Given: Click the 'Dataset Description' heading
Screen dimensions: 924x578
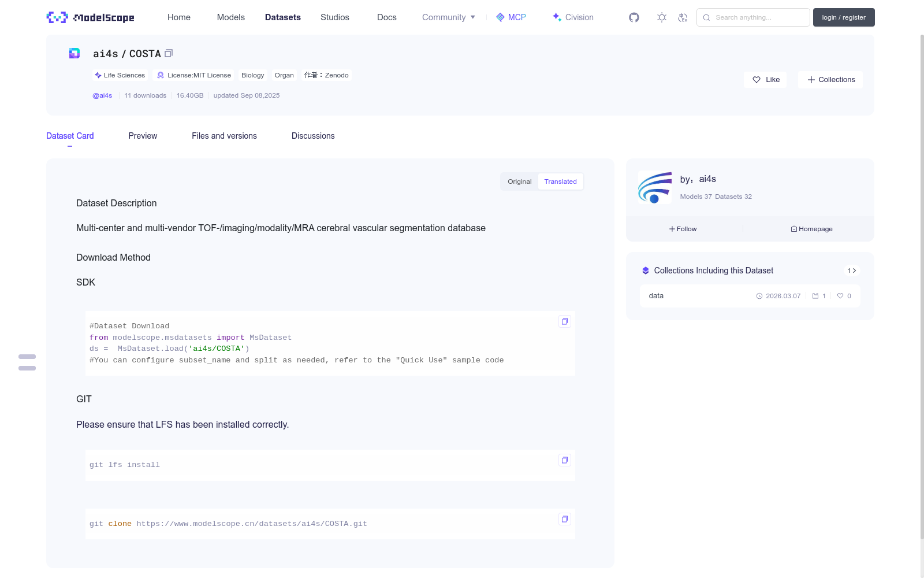Looking at the screenshot, I should pyautogui.click(x=117, y=203).
